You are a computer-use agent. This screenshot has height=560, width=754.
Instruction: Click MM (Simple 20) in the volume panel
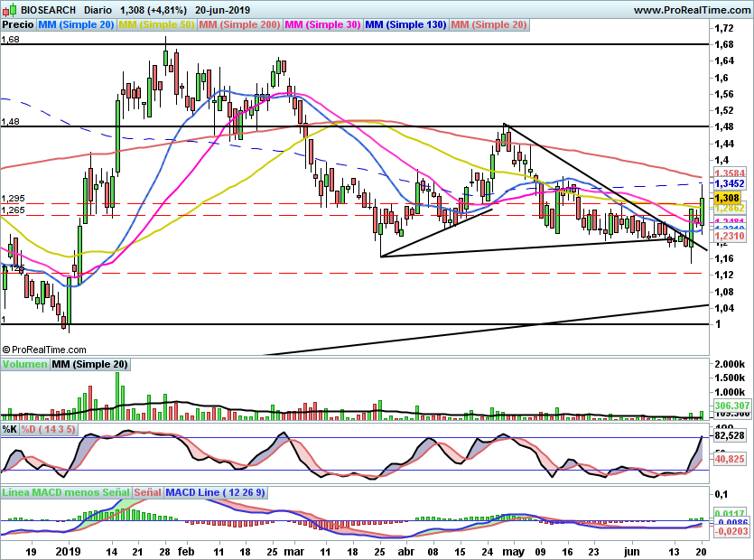point(89,365)
